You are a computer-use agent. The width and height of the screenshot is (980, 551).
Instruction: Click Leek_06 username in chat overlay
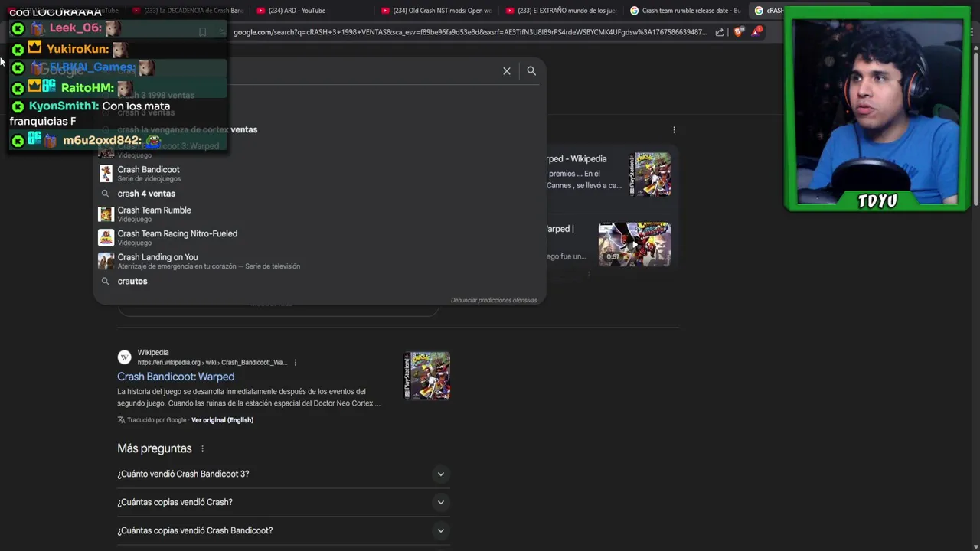[75, 28]
